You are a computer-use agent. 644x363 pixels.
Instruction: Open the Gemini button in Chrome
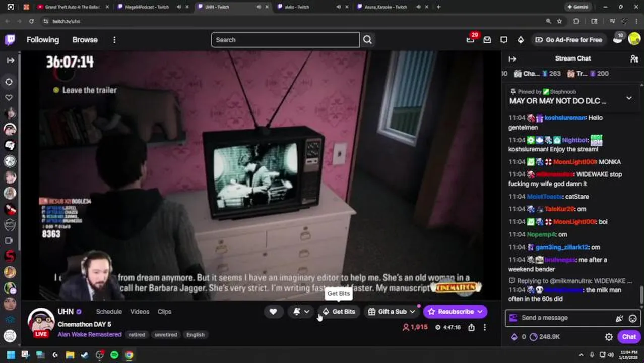tap(577, 7)
